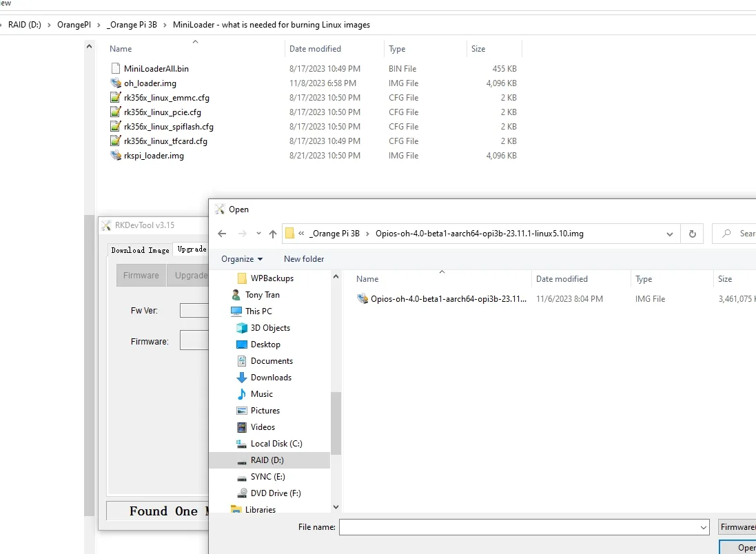Create a New folder in Open dialog

click(x=304, y=259)
